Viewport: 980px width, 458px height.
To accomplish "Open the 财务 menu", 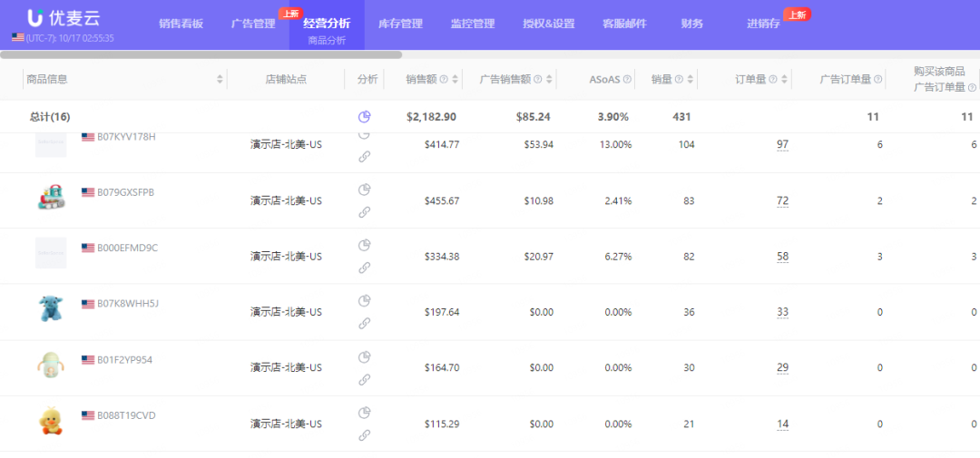I will [x=691, y=24].
